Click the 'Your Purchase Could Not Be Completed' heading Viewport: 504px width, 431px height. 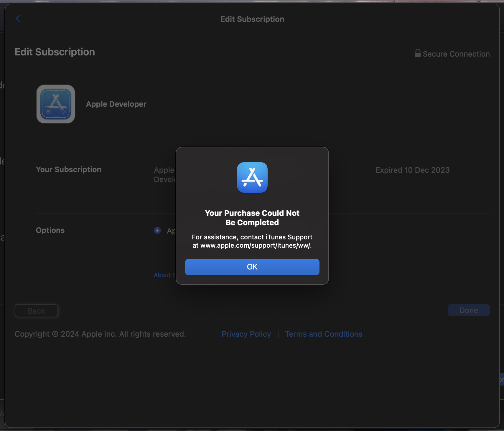point(252,218)
